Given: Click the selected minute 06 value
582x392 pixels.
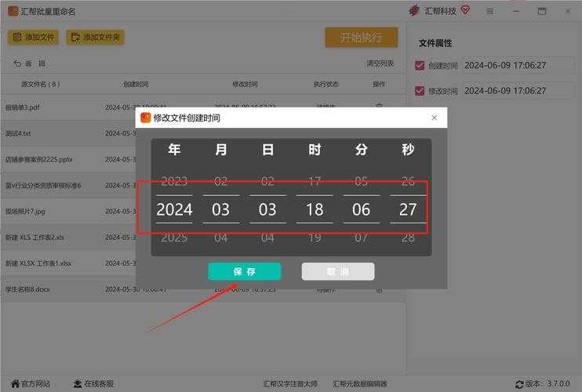Looking at the screenshot, I should [x=361, y=209].
